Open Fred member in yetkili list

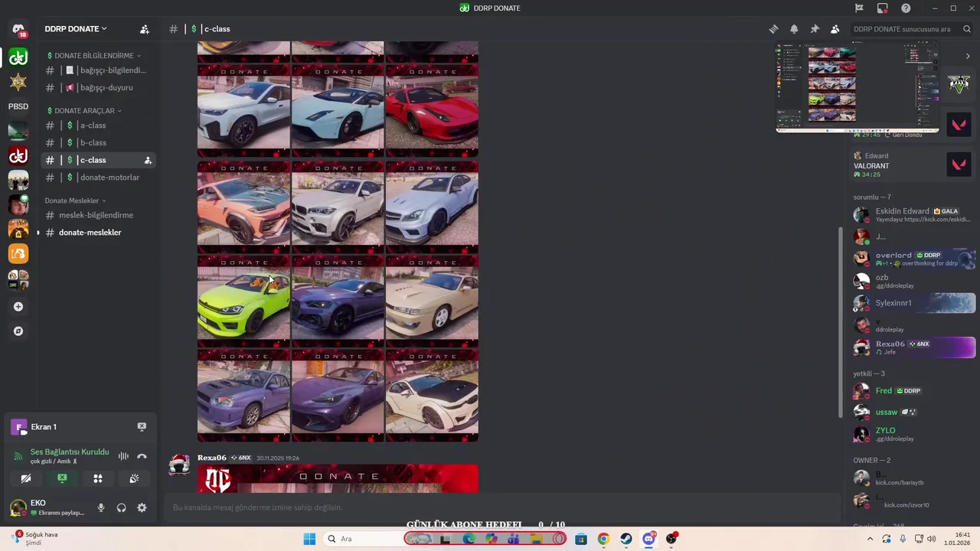point(913,390)
